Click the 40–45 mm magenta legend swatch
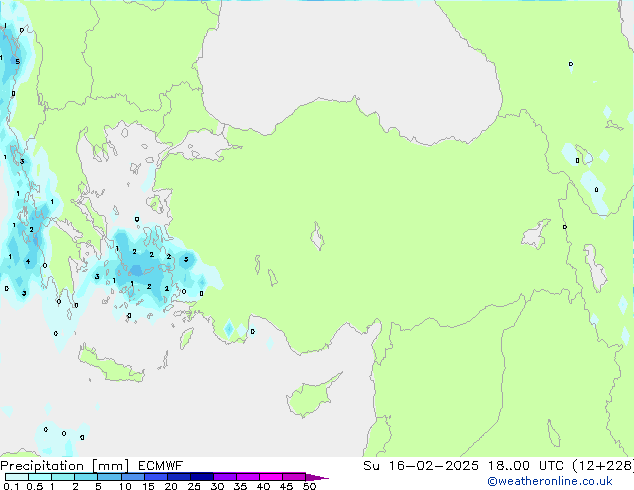This screenshot has height=490, width=634. click(x=271, y=477)
